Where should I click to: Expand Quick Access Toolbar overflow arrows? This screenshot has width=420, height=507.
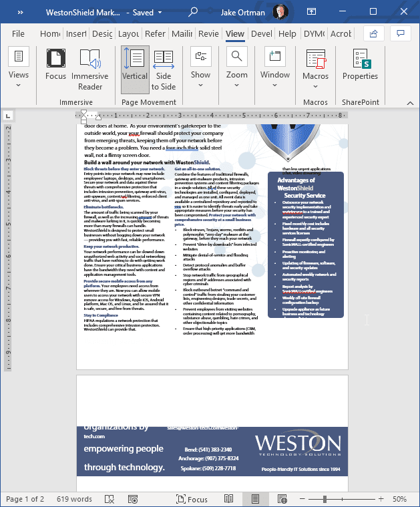click(x=21, y=12)
